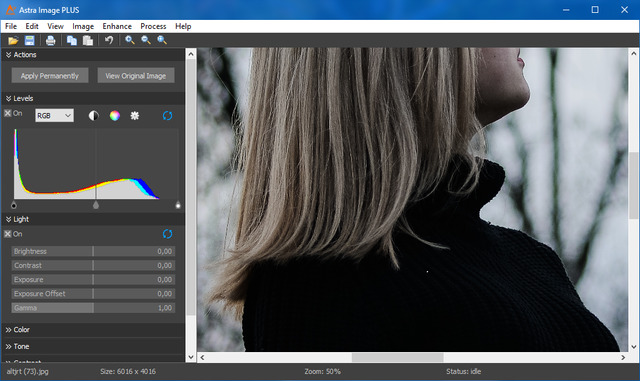This screenshot has width=640, height=381.
Task: Click the View Original Image button
Action: click(x=136, y=76)
